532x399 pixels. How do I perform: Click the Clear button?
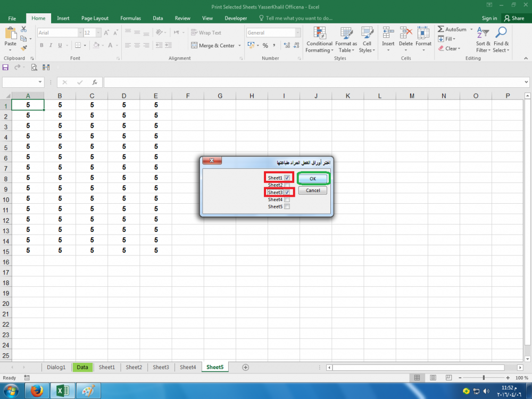click(449, 48)
